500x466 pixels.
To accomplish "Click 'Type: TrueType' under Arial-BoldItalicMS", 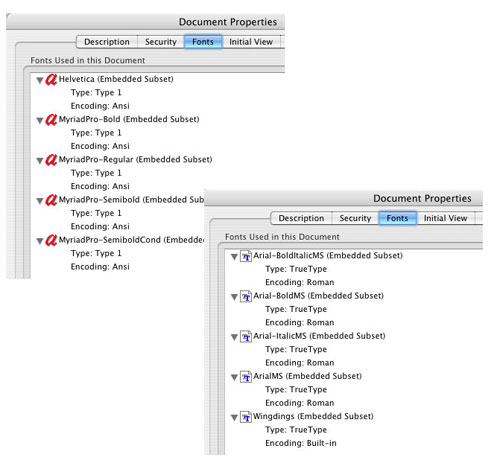I will [296, 269].
